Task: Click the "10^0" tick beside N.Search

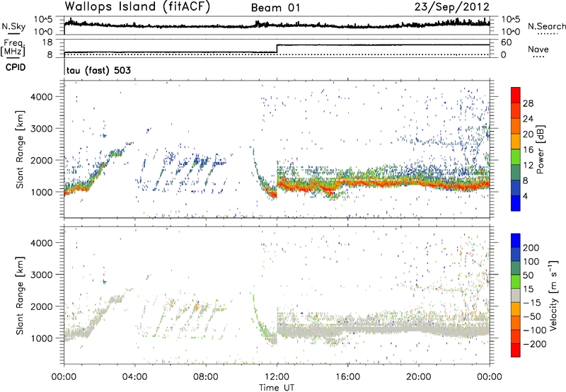Action: click(511, 32)
